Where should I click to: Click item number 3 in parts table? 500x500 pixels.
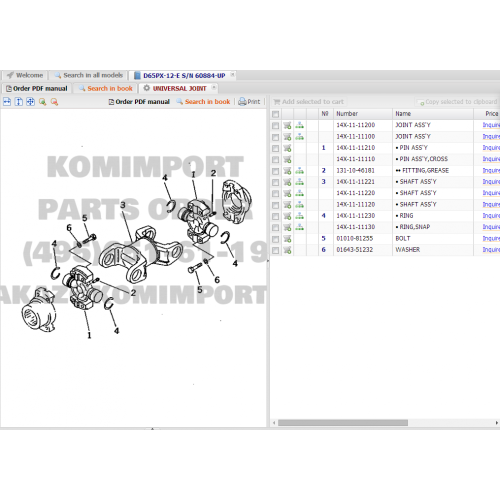(x=323, y=182)
